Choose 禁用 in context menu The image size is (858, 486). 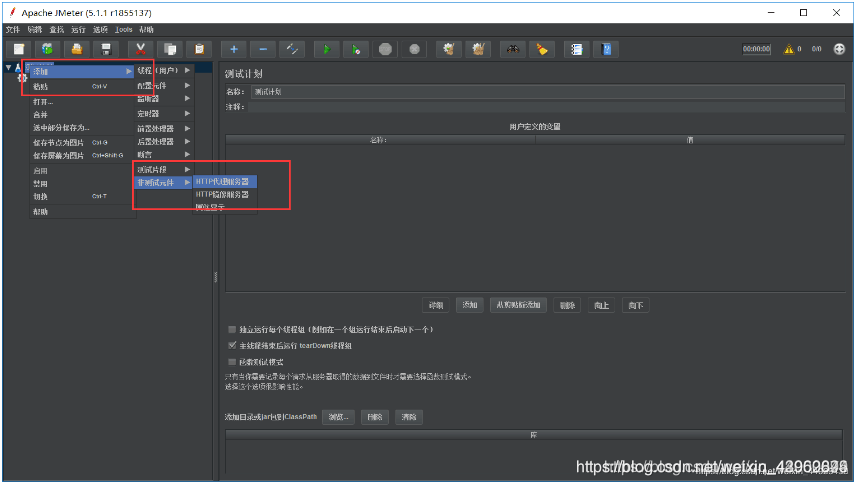pyautogui.click(x=82, y=184)
